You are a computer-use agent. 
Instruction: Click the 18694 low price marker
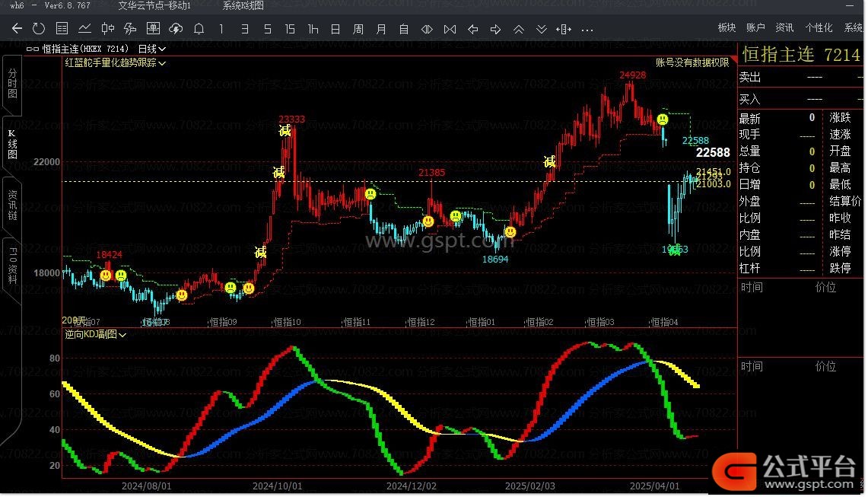click(x=495, y=259)
